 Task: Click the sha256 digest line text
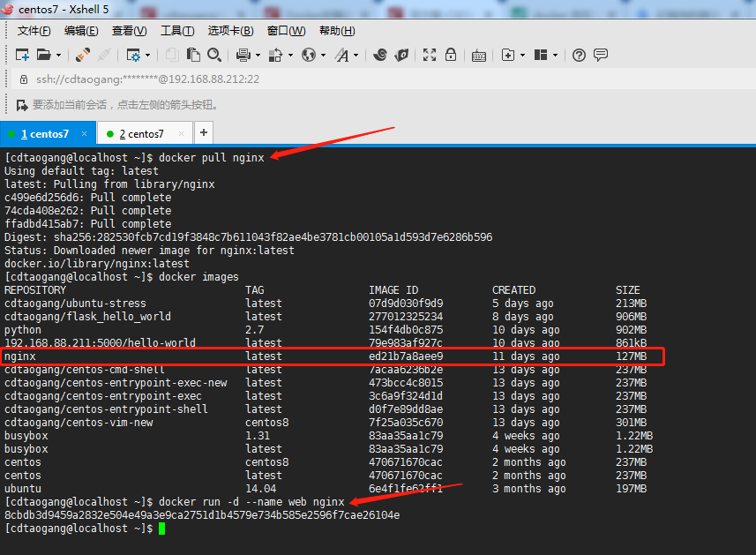248,237
